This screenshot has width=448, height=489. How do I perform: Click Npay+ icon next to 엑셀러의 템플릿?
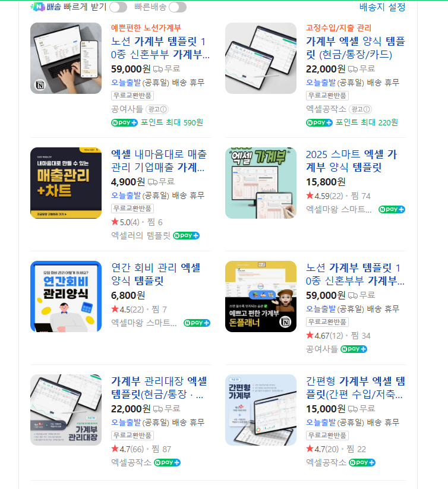[186, 235]
